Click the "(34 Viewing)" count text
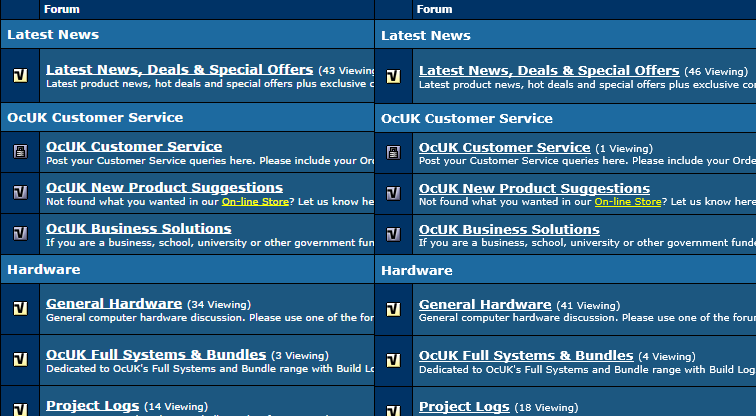 click(219, 305)
